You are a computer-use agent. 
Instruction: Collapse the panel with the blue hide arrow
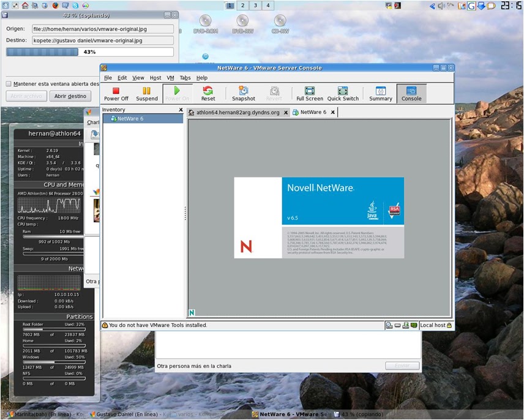tap(432, 6)
